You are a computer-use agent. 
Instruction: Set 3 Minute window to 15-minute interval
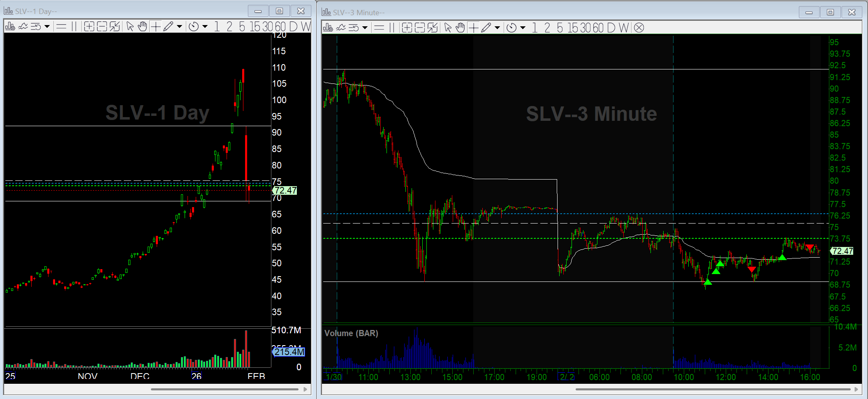tap(573, 28)
